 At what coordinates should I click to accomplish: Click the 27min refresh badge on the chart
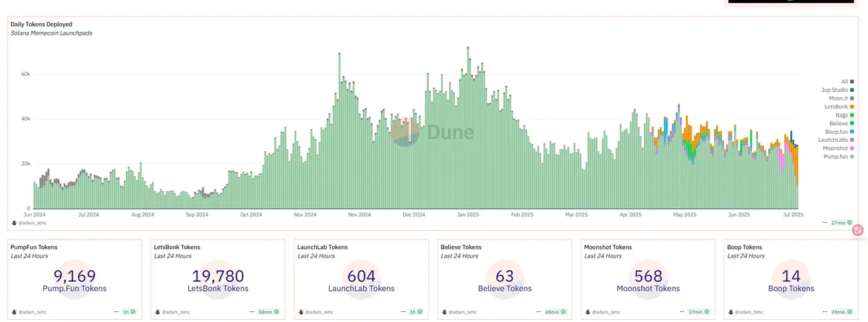pos(842,223)
